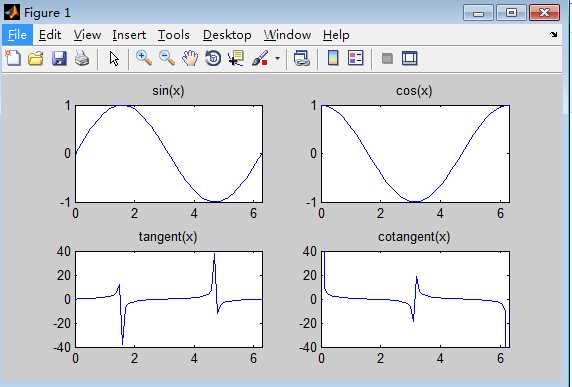Screen dimensions: 572x387
Task: Open the File menu
Action: coord(17,35)
